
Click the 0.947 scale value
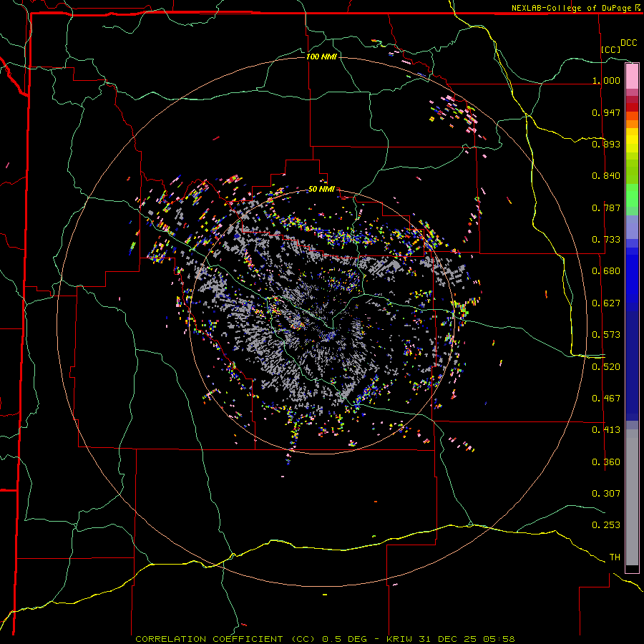(606, 112)
